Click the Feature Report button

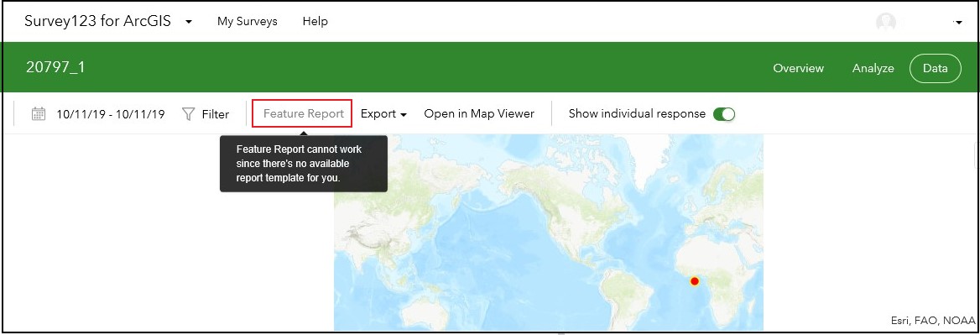pyautogui.click(x=303, y=113)
